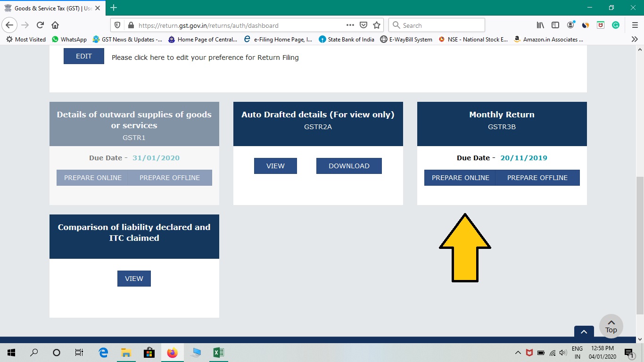
Task: Reload the GST dashboard page
Action: [x=40, y=25]
